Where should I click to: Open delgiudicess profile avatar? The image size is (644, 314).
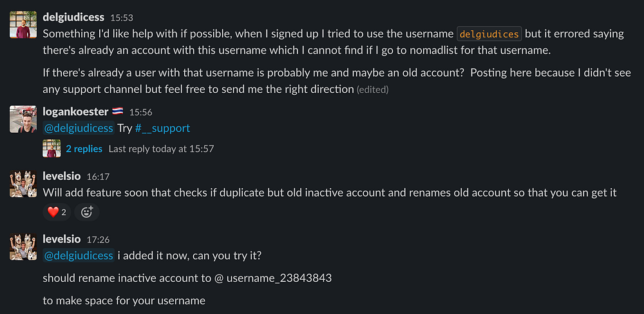coord(23,25)
